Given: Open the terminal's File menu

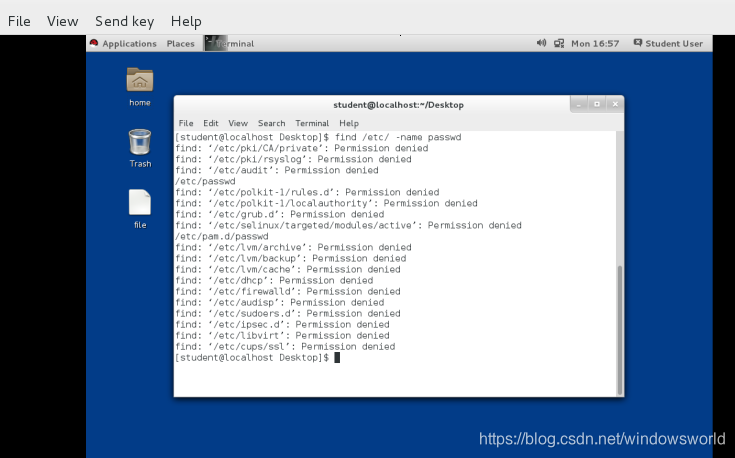Looking at the screenshot, I should tap(186, 123).
